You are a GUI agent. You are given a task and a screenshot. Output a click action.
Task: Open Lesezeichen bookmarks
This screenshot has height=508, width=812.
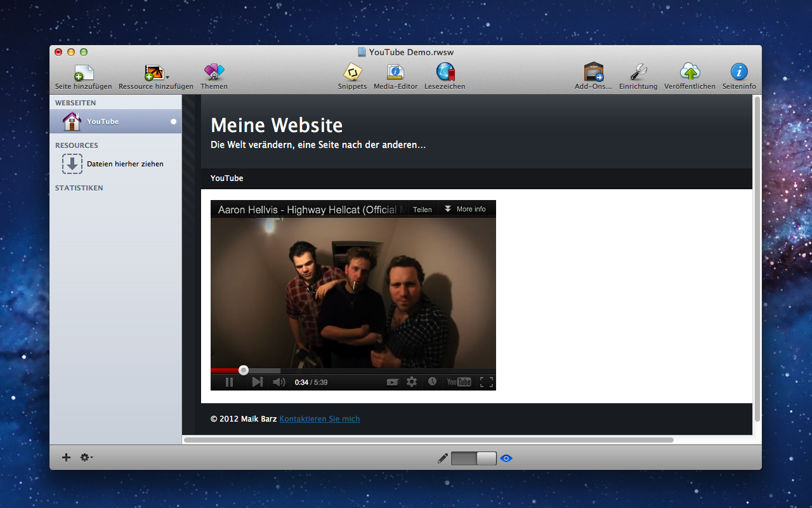click(445, 77)
